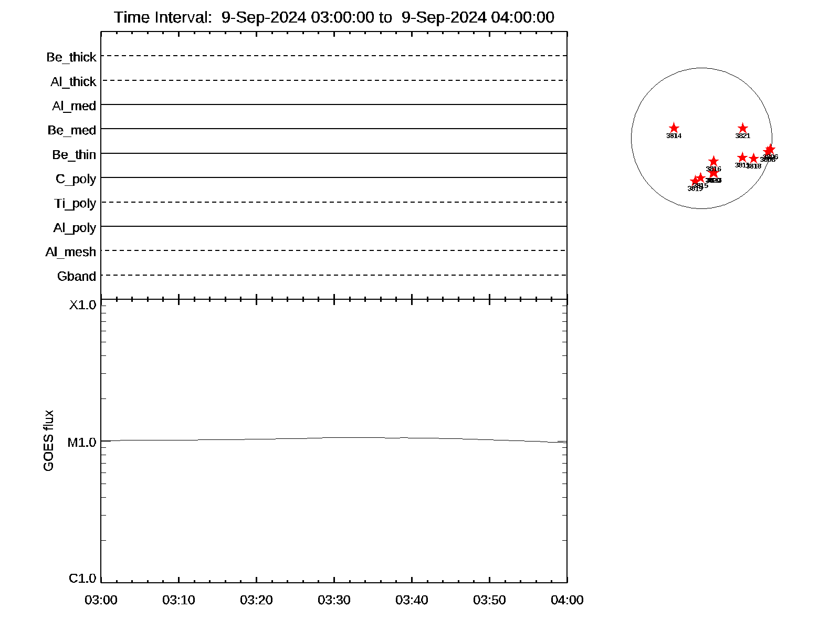Select the star above label 3815

pyautogui.click(x=700, y=178)
